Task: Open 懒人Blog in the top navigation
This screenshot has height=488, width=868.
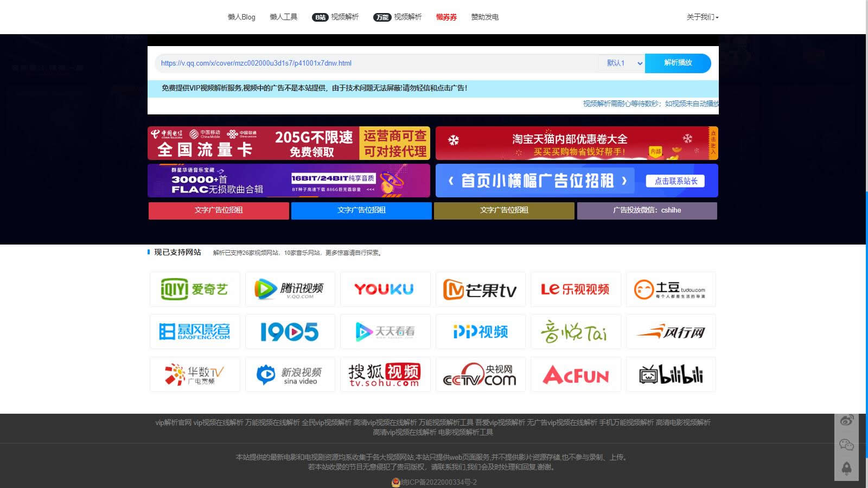Action: [241, 17]
